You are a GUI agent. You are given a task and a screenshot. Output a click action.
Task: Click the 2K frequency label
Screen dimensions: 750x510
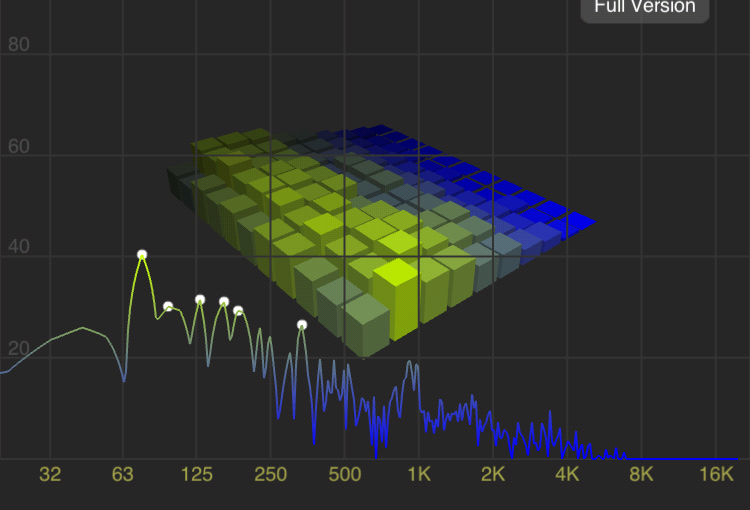coord(493,475)
